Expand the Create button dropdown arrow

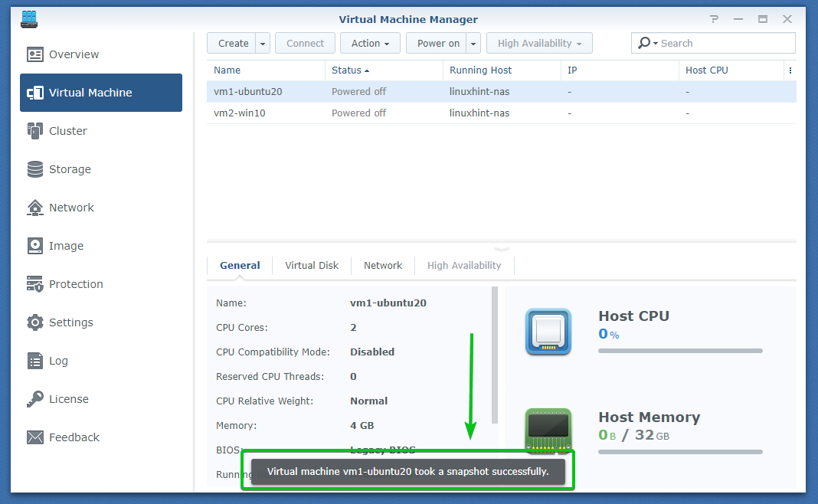[x=263, y=44]
